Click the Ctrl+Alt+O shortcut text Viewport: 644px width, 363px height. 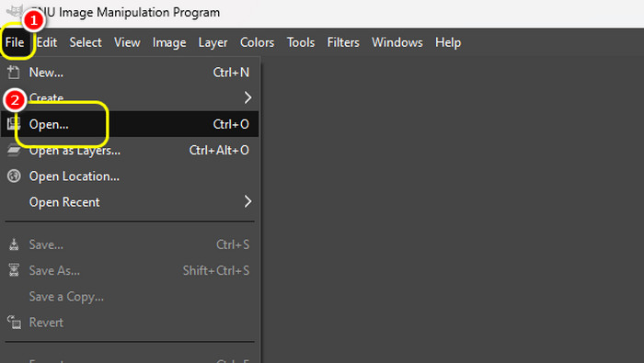point(219,150)
